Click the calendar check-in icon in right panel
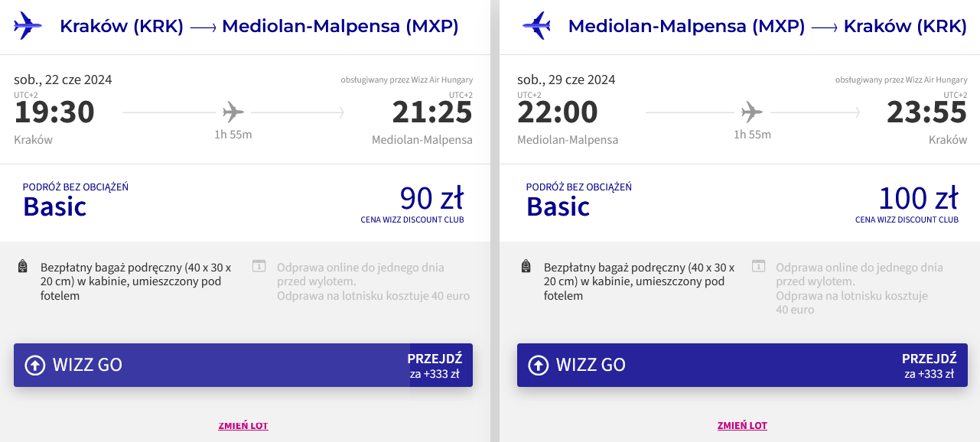This screenshot has width=980, height=442. 758,266
